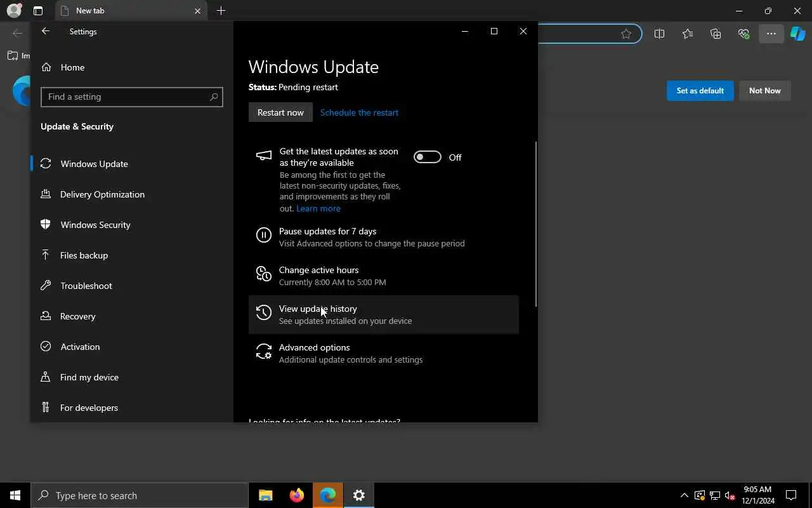Open Recovery section
Viewport: 812px width, 508px height.
[132, 316]
